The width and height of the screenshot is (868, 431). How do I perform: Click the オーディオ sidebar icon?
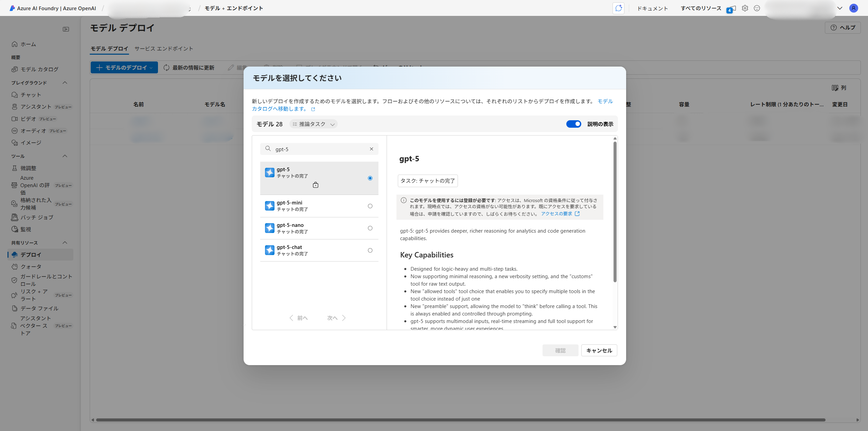point(14,131)
